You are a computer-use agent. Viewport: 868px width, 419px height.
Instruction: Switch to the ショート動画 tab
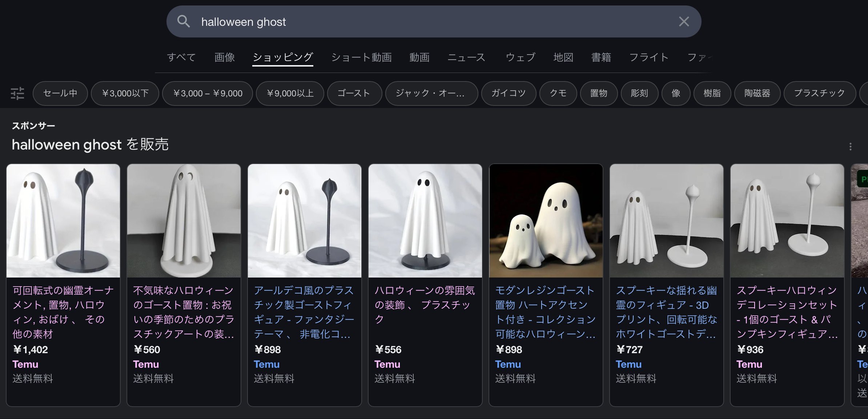click(361, 57)
